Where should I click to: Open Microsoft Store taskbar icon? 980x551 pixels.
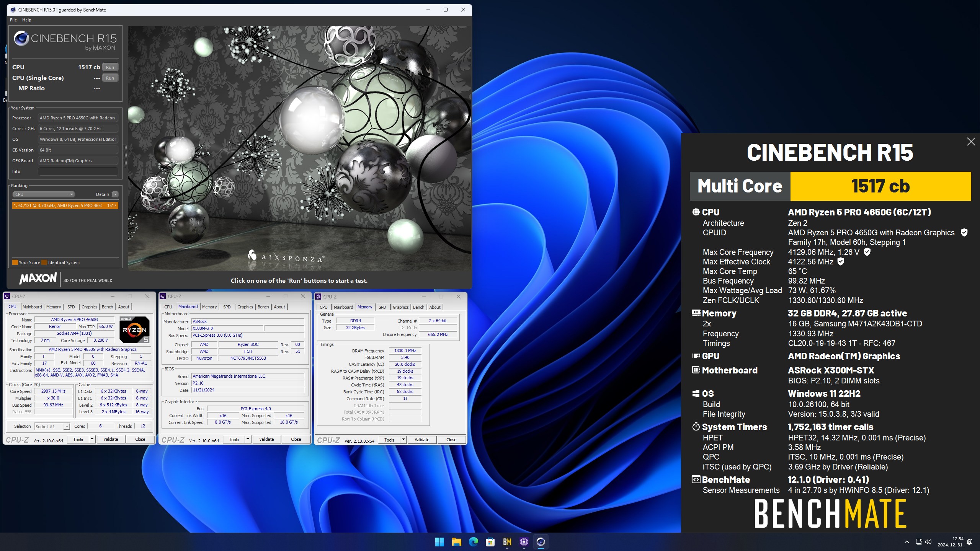490,542
